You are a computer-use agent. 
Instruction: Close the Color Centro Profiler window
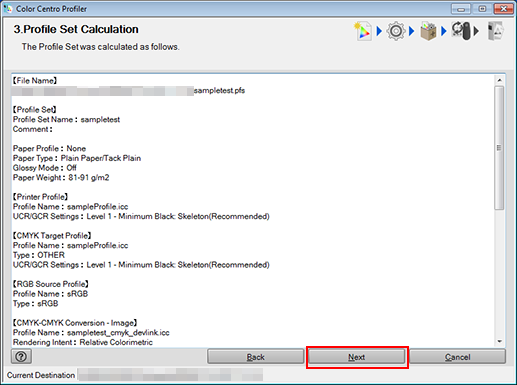[x=503, y=9]
